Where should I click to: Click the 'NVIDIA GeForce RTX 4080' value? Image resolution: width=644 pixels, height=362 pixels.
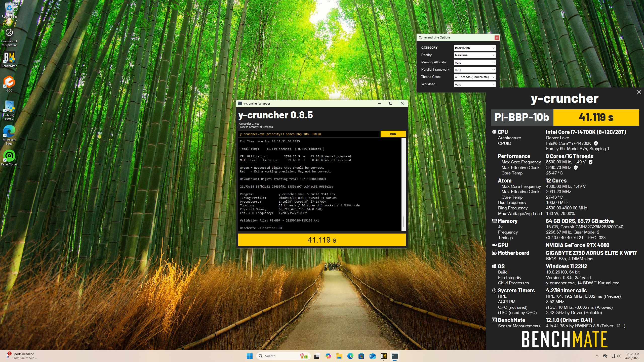[x=577, y=245]
